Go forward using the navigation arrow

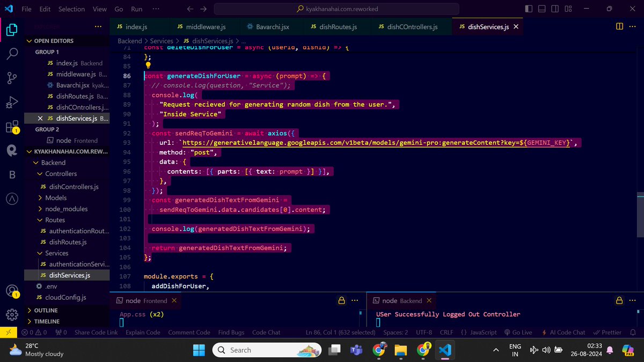pos(203,9)
